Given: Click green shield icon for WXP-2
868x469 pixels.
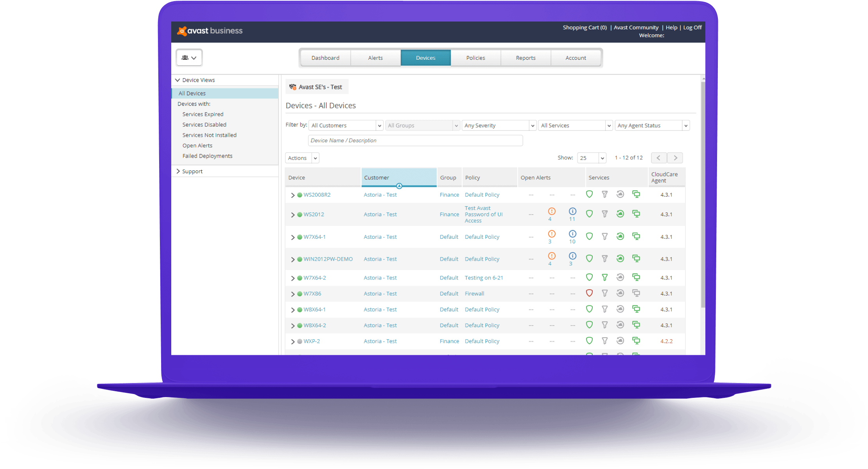Looking at the screenshot, I should click(x=589, y=341).
